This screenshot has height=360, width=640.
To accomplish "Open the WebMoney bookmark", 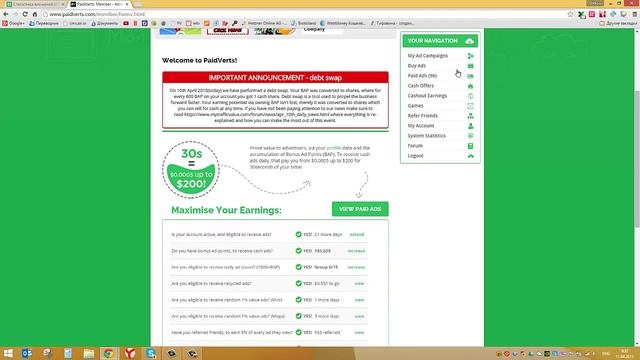I will (x=342, y=23).
